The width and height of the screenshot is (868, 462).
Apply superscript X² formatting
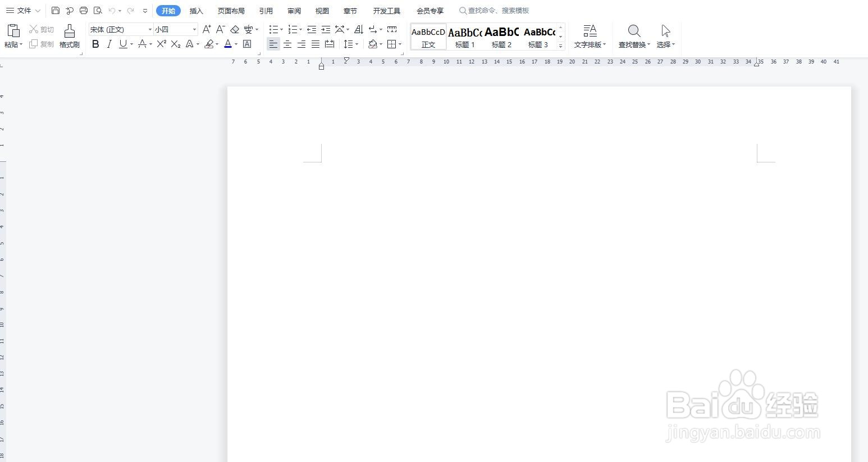click(162, 44)
